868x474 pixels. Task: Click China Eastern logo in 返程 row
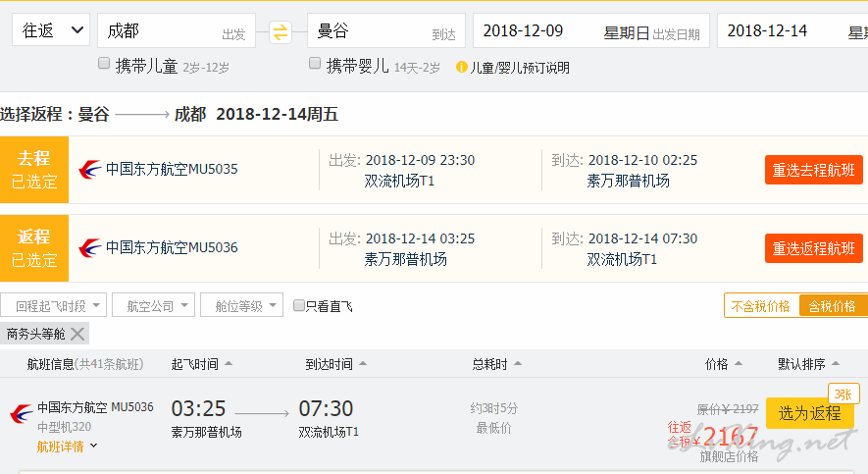pyautogui.click(x=90, y=247)
